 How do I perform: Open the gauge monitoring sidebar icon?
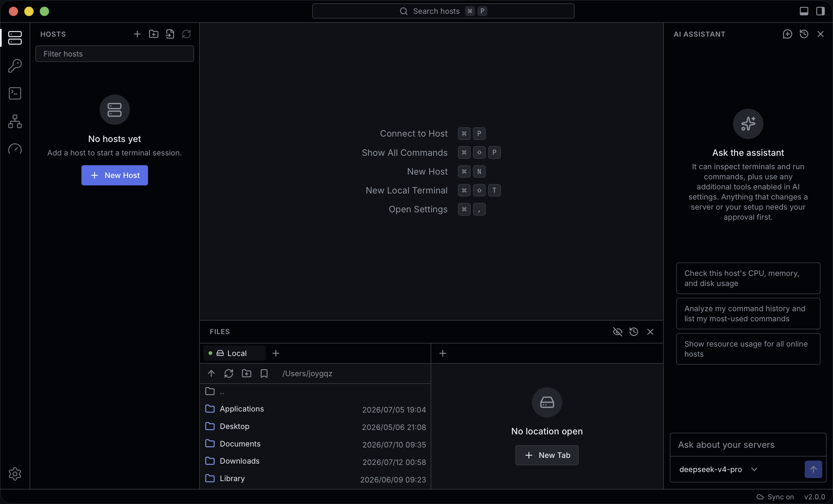coord(15,149)
